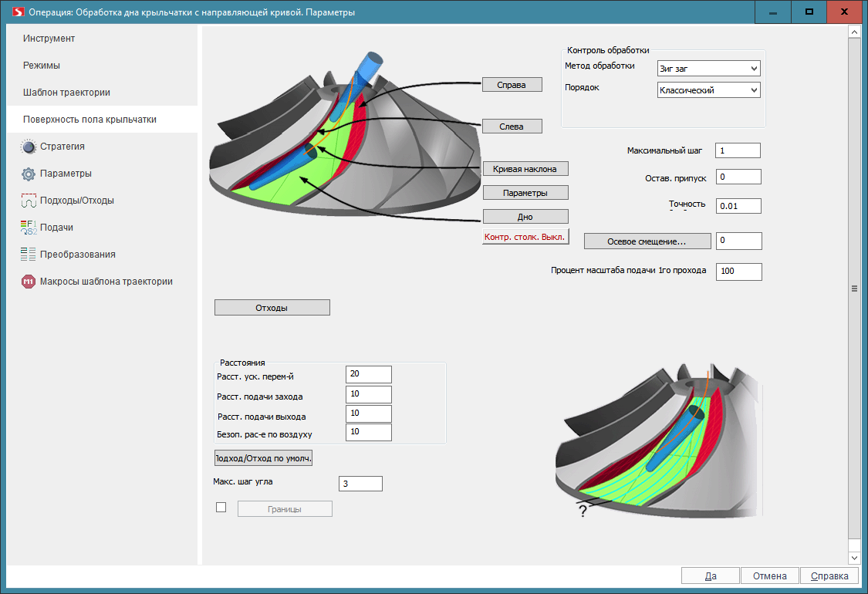
Task: Click Процент масштаба подачи 1го прохода field
Action: [x=738, y=272]
